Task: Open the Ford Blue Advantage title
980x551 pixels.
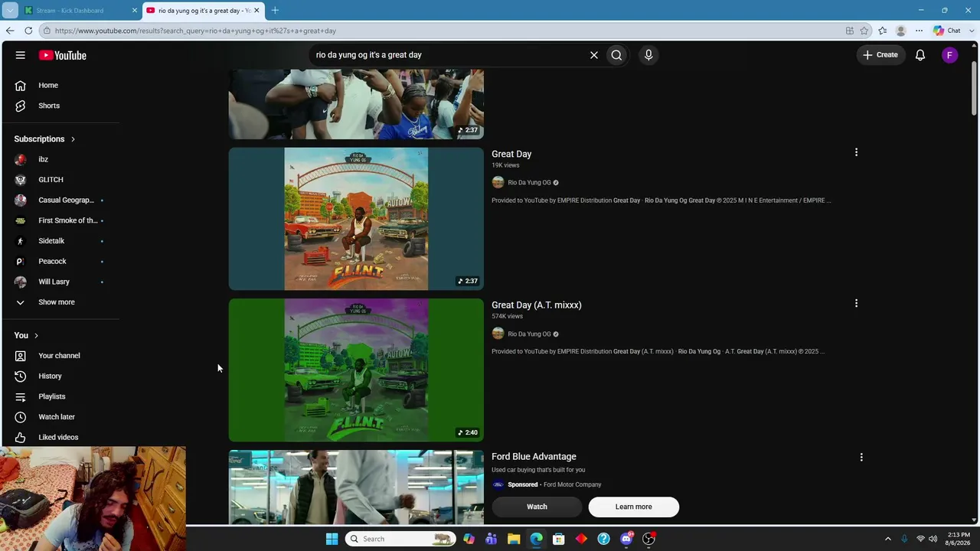Action: pos(534,457)
